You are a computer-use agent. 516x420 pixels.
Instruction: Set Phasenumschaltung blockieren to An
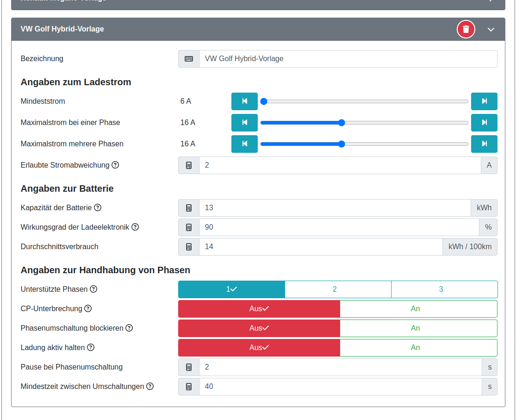(419, 328)
